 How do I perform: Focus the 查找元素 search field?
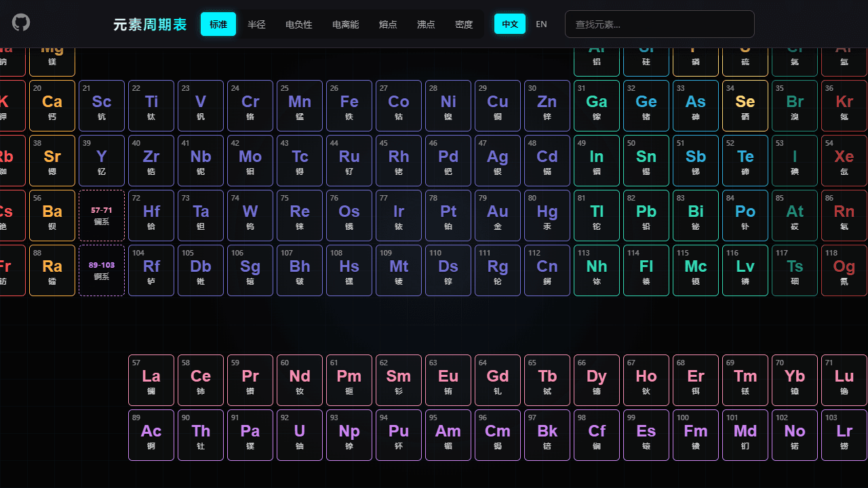[x=660, y=24]
